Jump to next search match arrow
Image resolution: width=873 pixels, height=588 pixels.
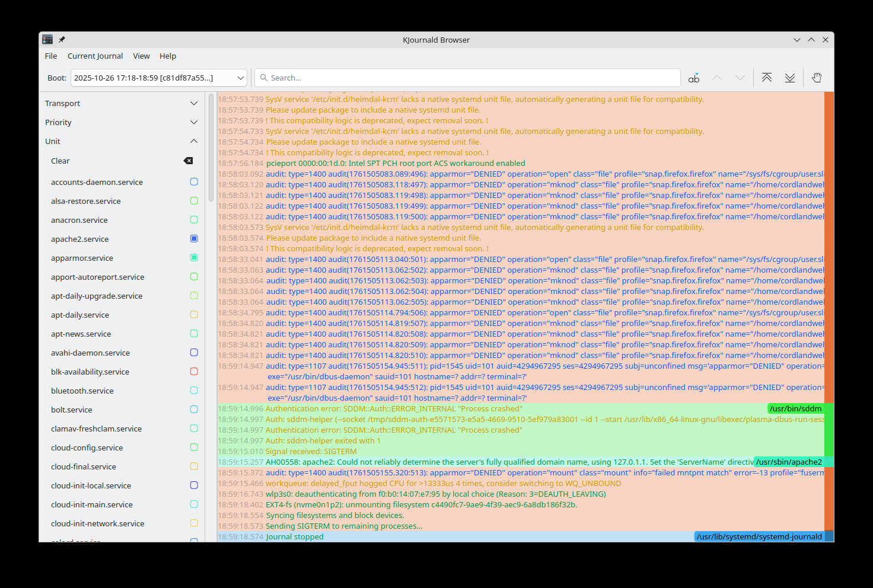point(740,78)
